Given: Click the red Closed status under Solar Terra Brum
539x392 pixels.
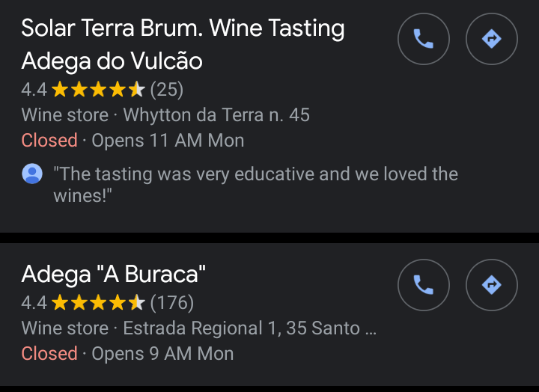Looking at the screenshot, I should tap(49, 141).
